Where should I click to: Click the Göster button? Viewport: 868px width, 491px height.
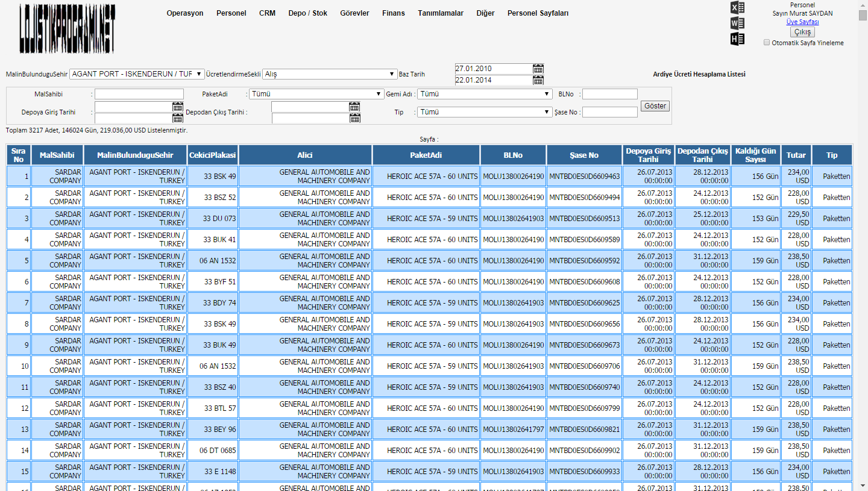655,106
